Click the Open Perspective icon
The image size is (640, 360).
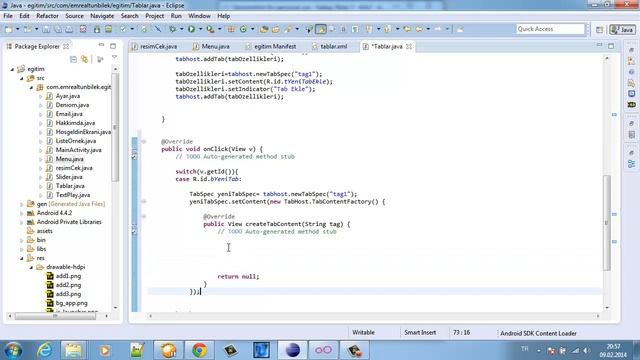coord(599,29)
